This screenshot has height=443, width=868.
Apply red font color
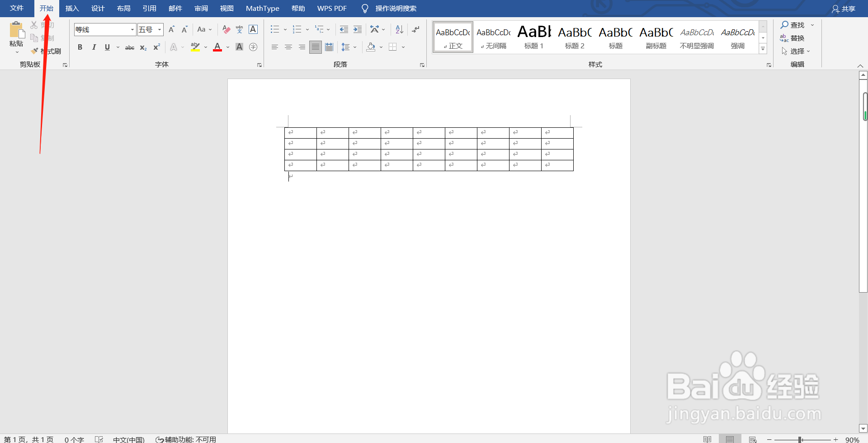217,47
